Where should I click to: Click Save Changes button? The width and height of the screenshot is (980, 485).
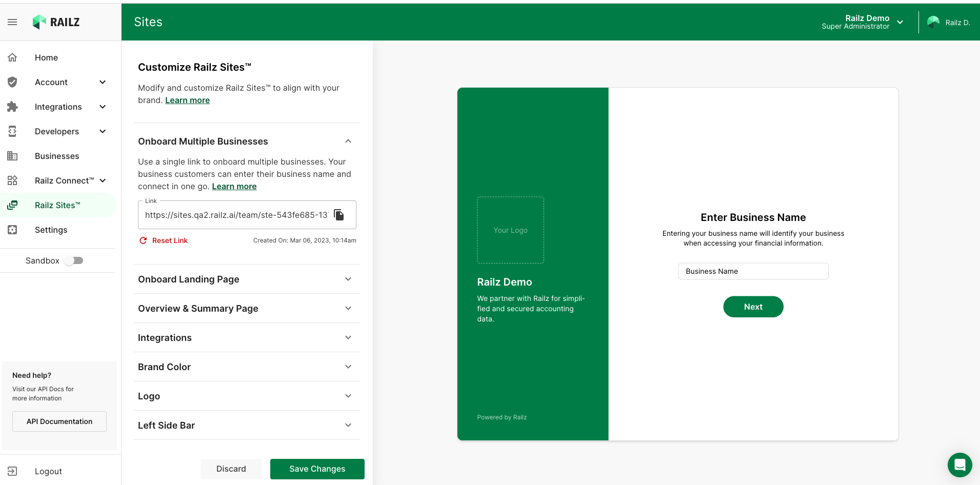[x=317, y=469]
